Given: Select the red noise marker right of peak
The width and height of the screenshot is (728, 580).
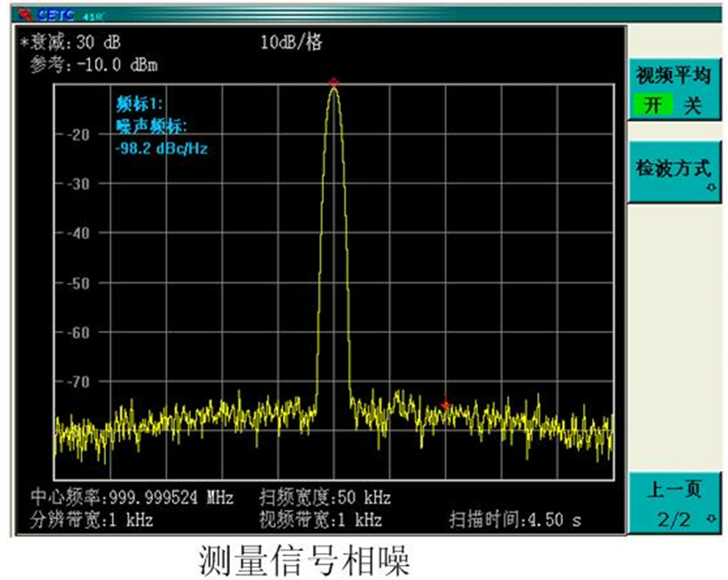Looking at the screenshot, I should point(446,404).
